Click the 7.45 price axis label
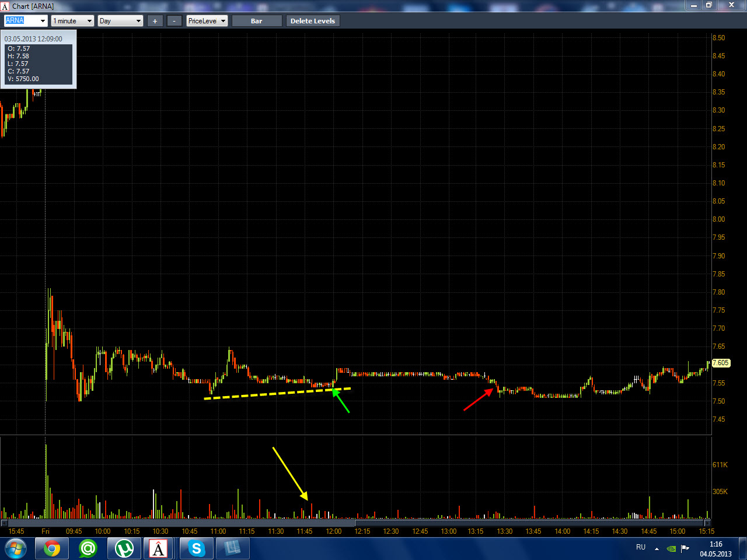 pyautogui.click(x=718, y=419)
